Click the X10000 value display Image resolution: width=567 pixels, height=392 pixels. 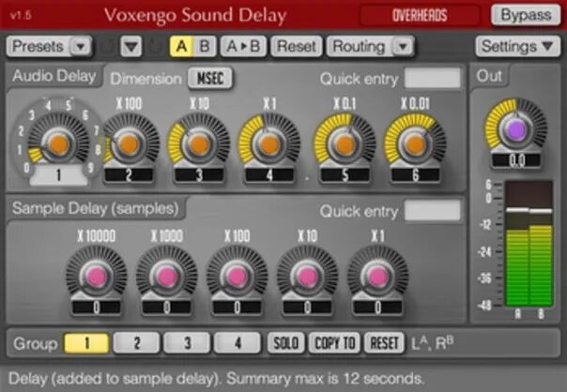[96, 308]
